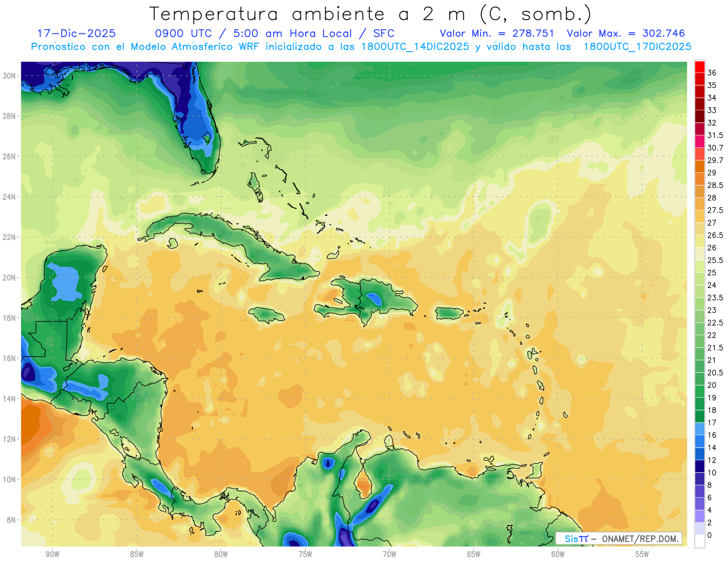The width and height of the screenshot is (728, 562).
Task: Click the legend value '23.5'
Action: pyautogui.click(x=715, y=298)
